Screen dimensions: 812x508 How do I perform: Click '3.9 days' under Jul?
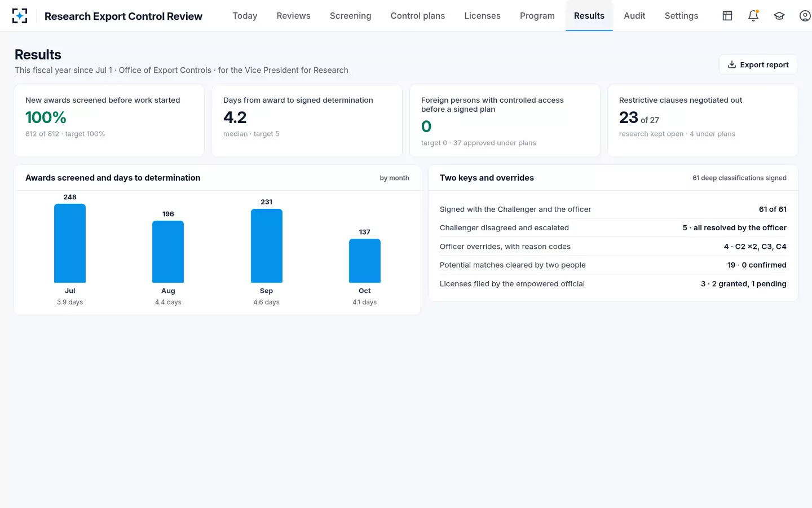point(70,302)
